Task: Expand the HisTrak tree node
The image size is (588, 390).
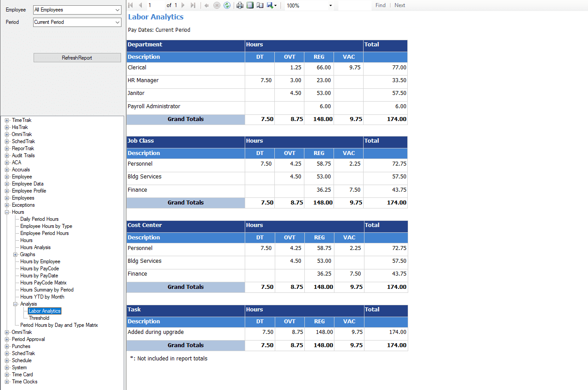Action: click(x=7, y=127)
